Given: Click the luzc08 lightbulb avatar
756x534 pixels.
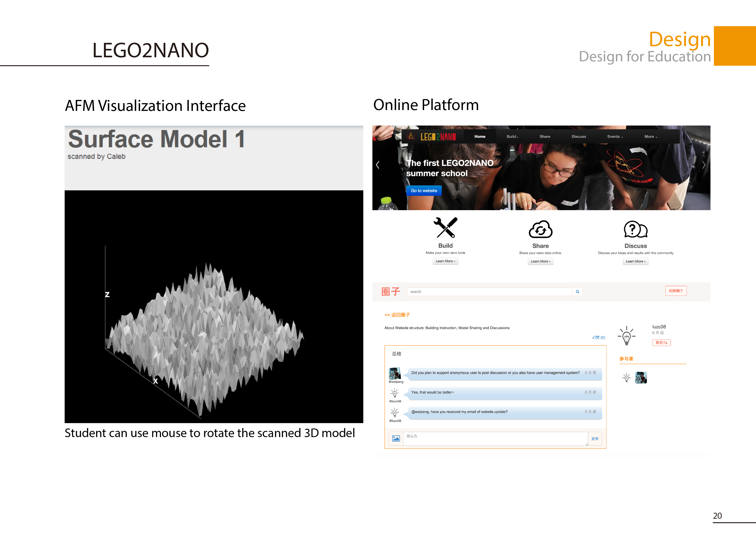Looking at the screenshot, I should (x=627, y=336).
